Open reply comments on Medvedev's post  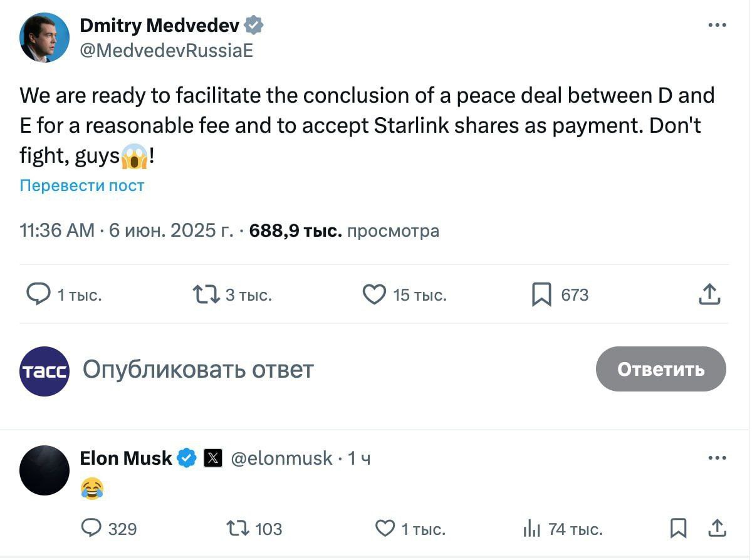(39, 294)
